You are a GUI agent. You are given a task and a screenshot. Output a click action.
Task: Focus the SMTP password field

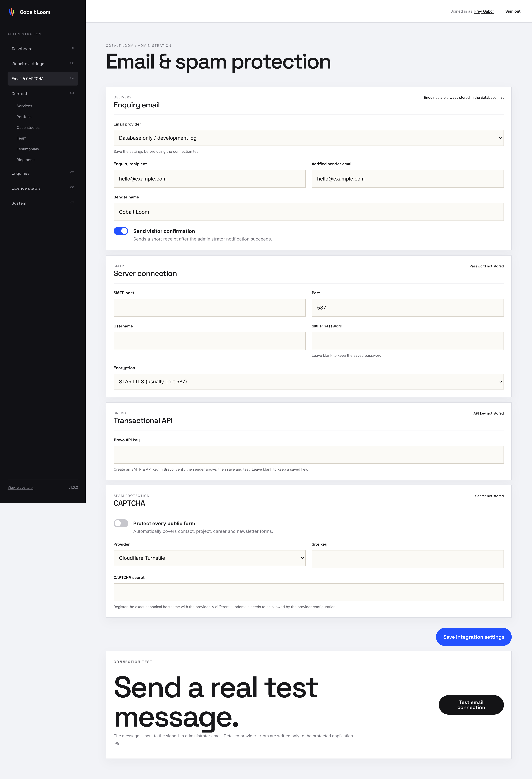tap(407, 341)
